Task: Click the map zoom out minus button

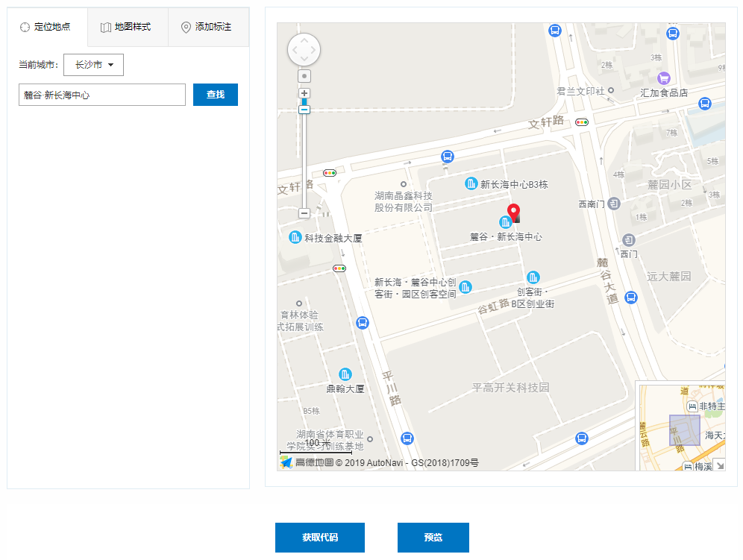Action: click(304, 213)
